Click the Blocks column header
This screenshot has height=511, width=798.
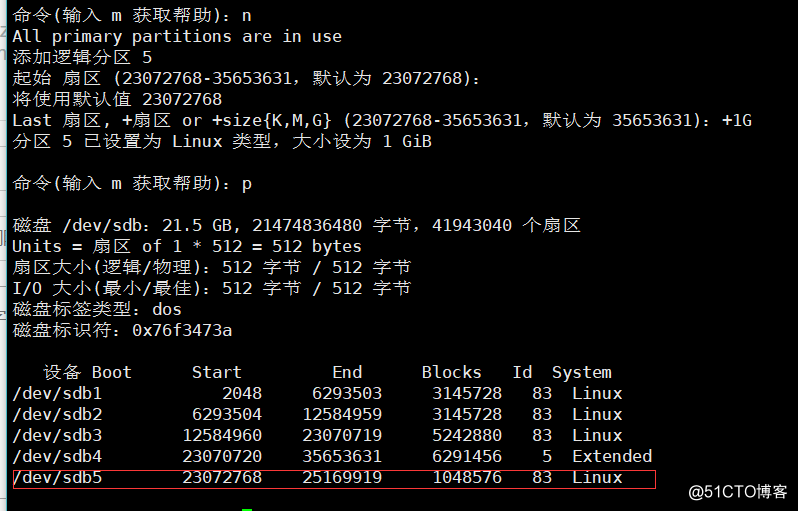pyautogui.click(x=452, y=373)
